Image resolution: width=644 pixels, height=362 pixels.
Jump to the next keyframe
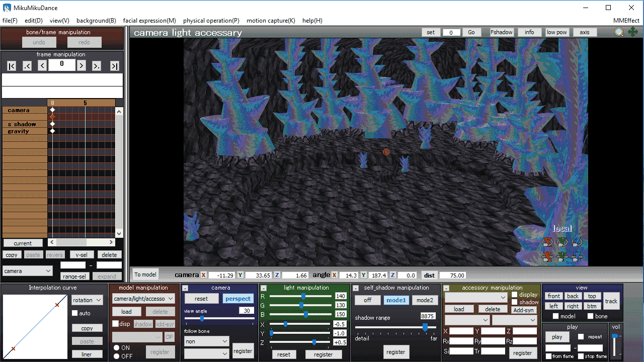click(97, 66)
